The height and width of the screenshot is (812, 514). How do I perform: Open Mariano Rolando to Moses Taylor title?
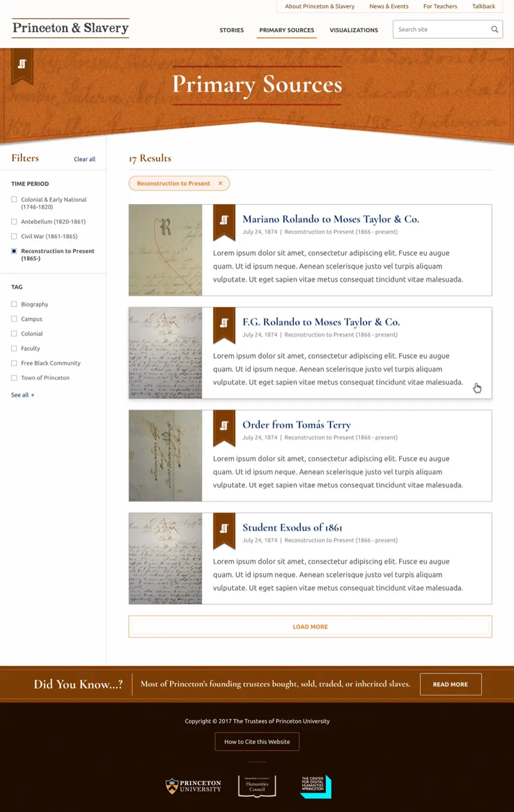(x=331, y=219)
